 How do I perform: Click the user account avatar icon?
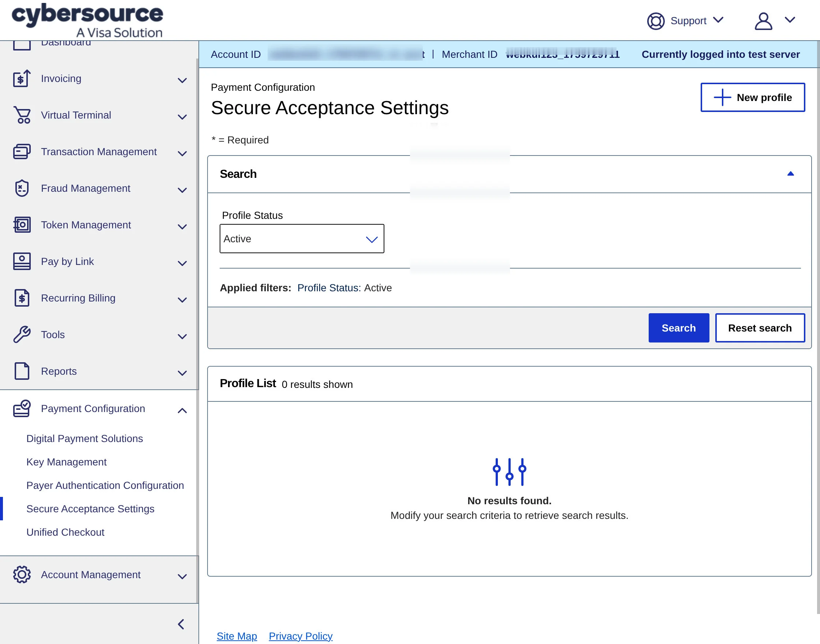point(763,21)
